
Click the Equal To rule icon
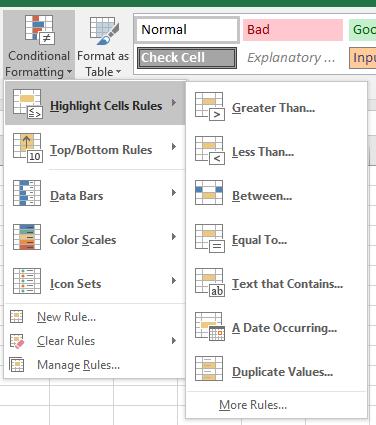210,238
